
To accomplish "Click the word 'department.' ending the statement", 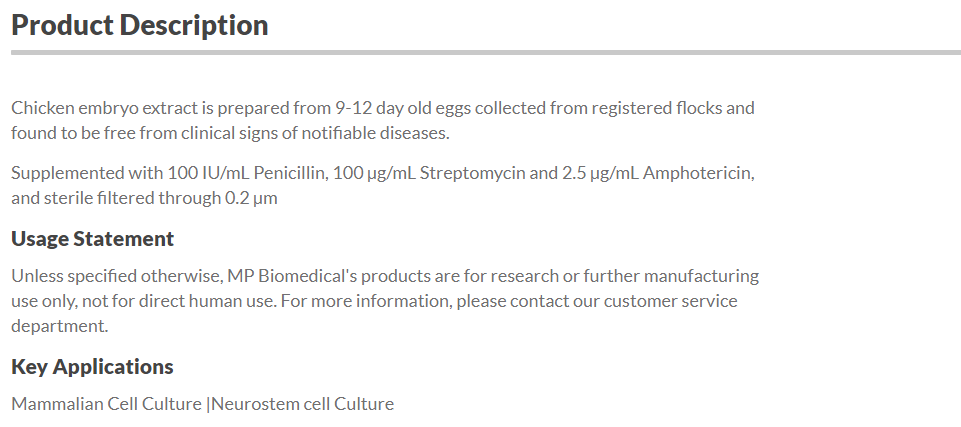I will [x=59, y=326].
